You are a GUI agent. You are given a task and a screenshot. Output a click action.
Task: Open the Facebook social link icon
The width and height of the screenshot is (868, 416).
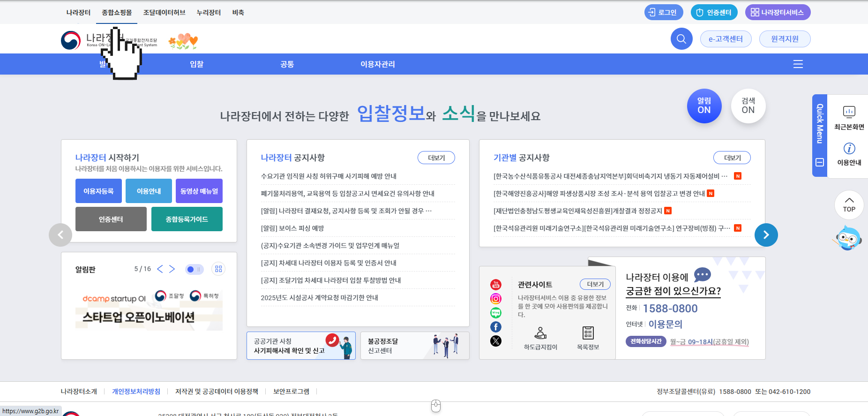point(496,327)
